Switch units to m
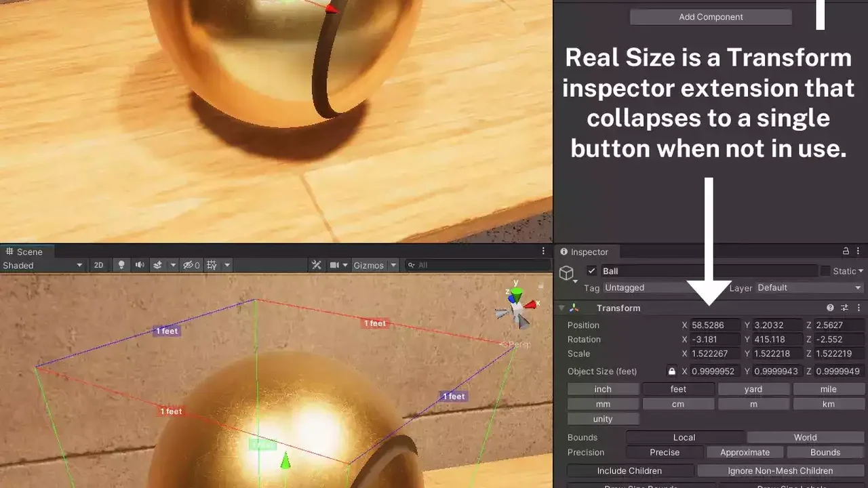868x488 pixels. (753, 404)
